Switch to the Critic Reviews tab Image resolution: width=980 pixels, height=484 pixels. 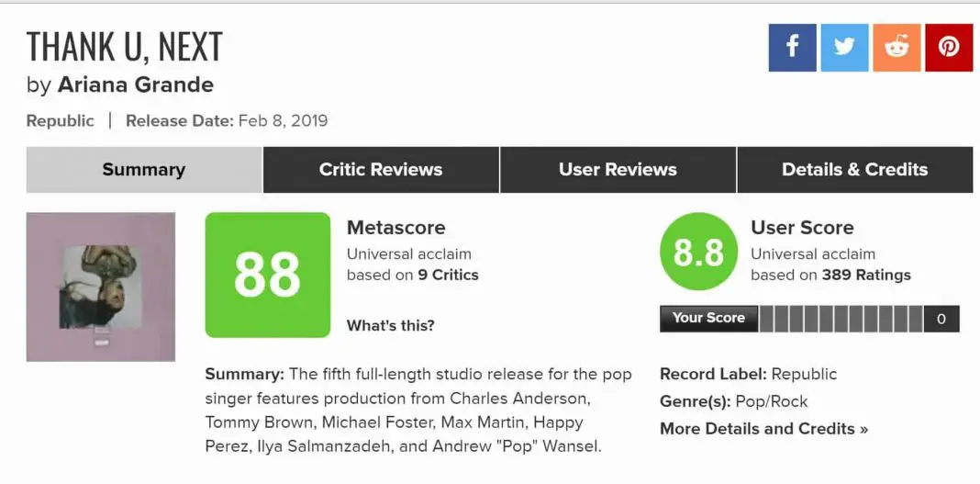click(x=381, y=170)
